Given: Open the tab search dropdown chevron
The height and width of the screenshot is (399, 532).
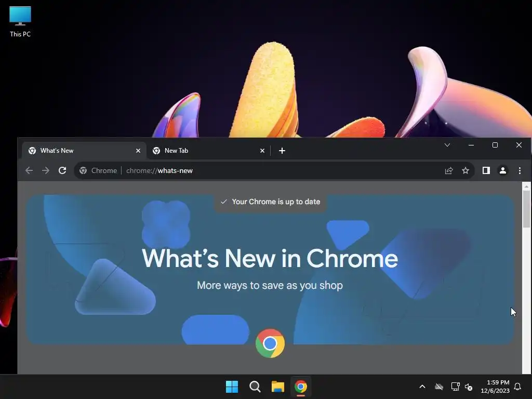Looking at the screenshot, I should point(447,145).
